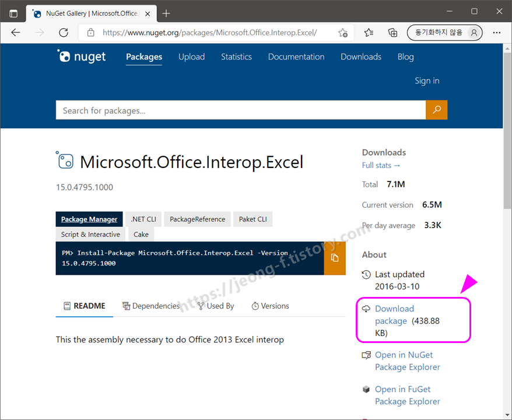Click the nuget logo
This screenshot has height=420, width=512.
tap(81, 57)
